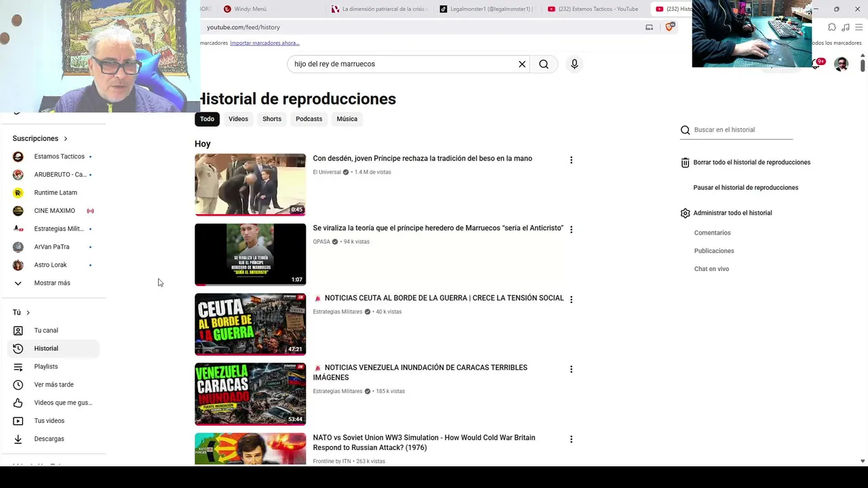
Task: Click the Estamos Tacticos channel avatar
Action: (18, 157)
